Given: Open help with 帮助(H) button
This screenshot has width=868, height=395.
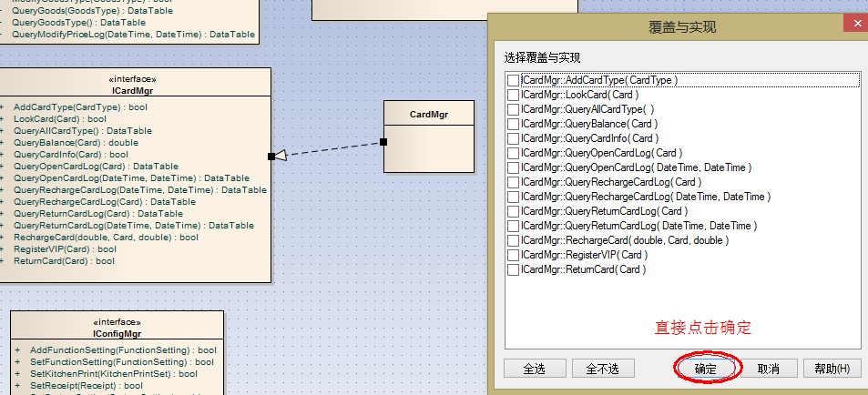Looking at the screenshot, I should tap(832, 369).
